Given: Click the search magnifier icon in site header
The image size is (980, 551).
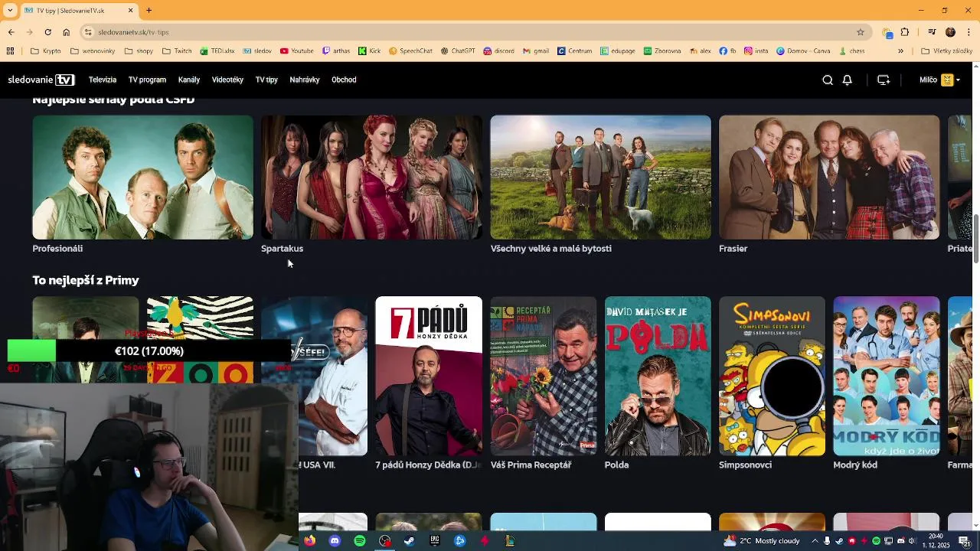Looking at the screenshot, I should 828,80.
